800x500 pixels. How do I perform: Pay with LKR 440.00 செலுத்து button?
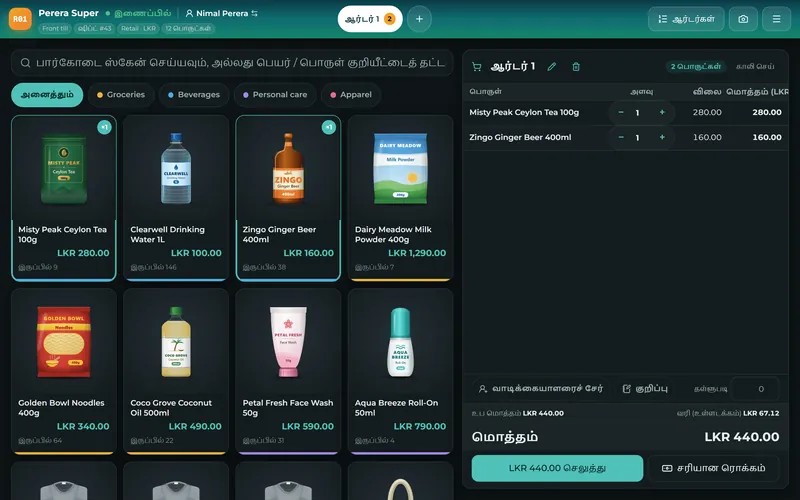pyautogui.click(x=557, y=468)
